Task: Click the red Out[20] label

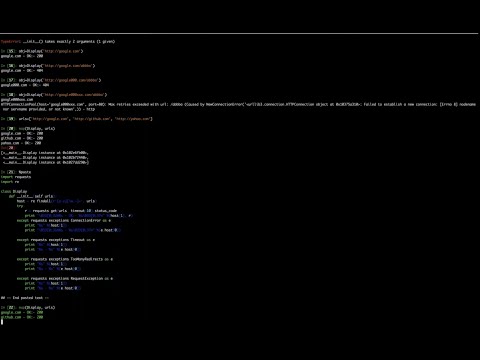Action: coord(7,148)
